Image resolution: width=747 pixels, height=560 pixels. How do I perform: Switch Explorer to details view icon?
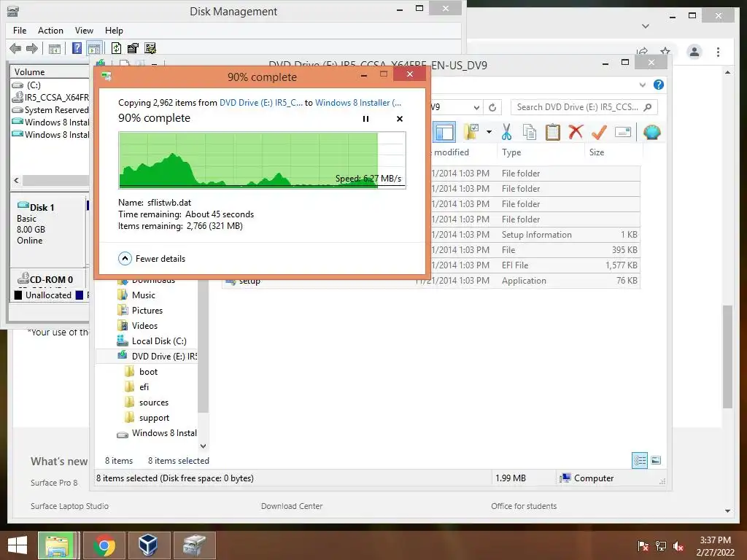[x=640, y=460]
